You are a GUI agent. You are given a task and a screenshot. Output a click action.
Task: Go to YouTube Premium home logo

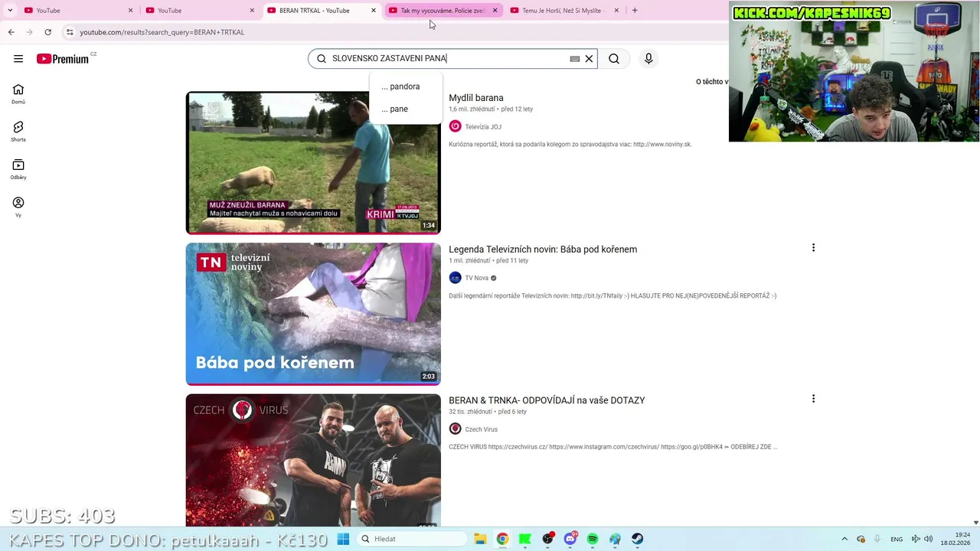tap(63, 58)
